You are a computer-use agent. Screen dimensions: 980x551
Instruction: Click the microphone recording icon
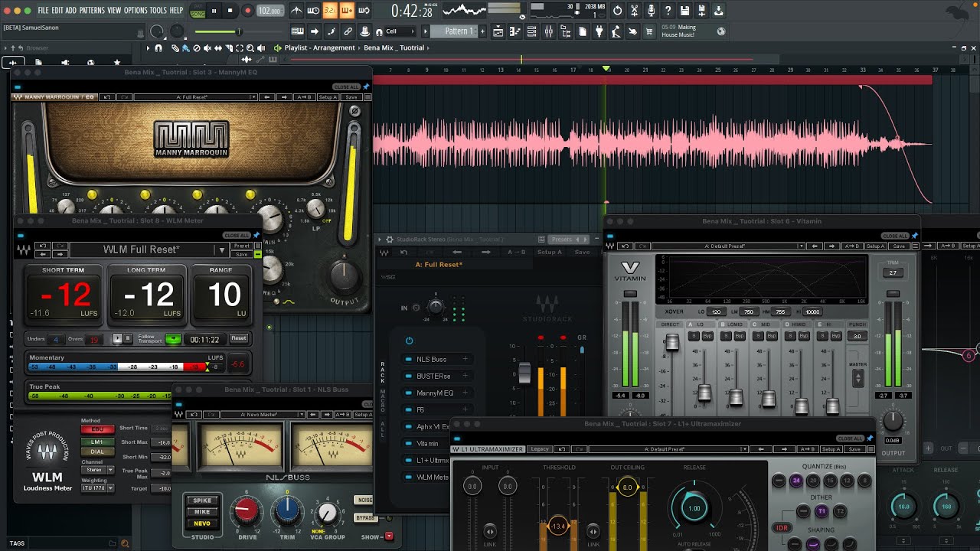click(651, 11)
